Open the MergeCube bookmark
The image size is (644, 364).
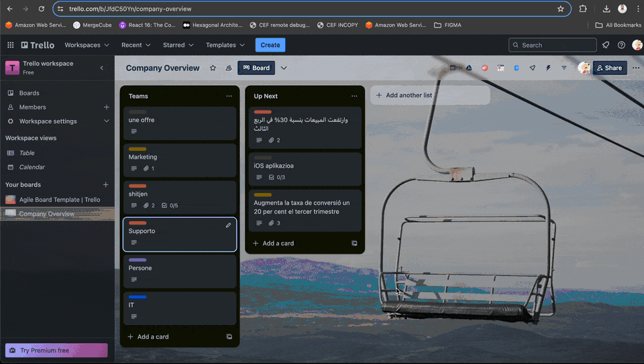click(93, 25)
